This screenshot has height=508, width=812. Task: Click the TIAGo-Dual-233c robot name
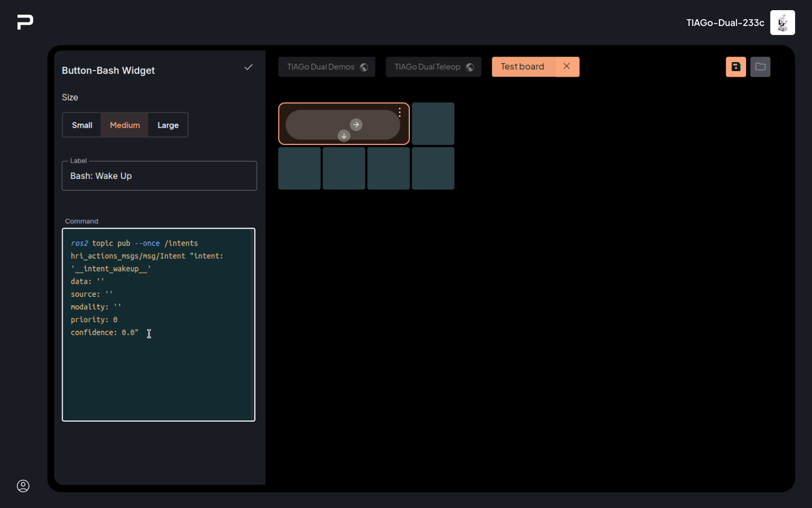(x=725, y=23)
